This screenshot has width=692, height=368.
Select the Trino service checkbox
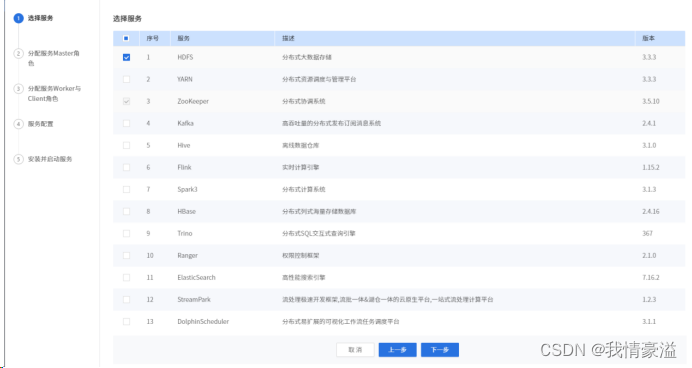click(x=126, y=233)
